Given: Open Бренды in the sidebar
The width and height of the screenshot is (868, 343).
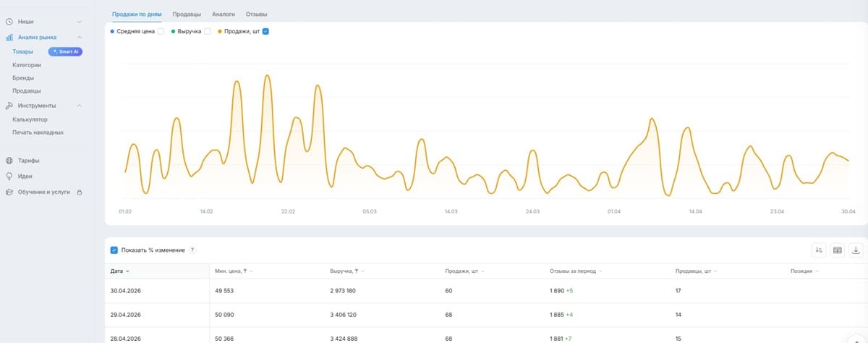Looking at the screenshot, I should [x=23, y=77].
